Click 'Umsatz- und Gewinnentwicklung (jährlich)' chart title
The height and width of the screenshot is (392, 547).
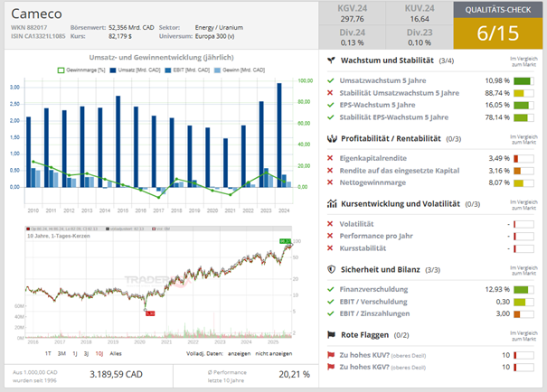[x=161, y=58]
